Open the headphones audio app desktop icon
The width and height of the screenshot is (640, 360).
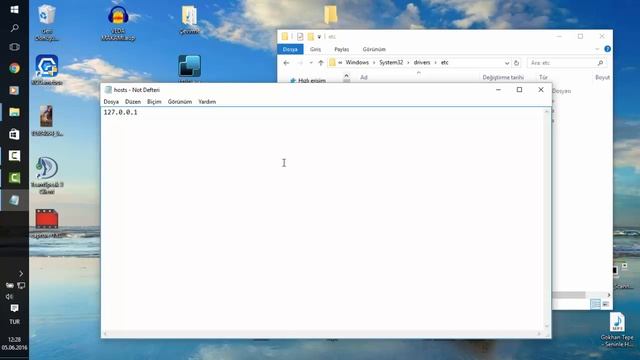(x=118, y=22)
